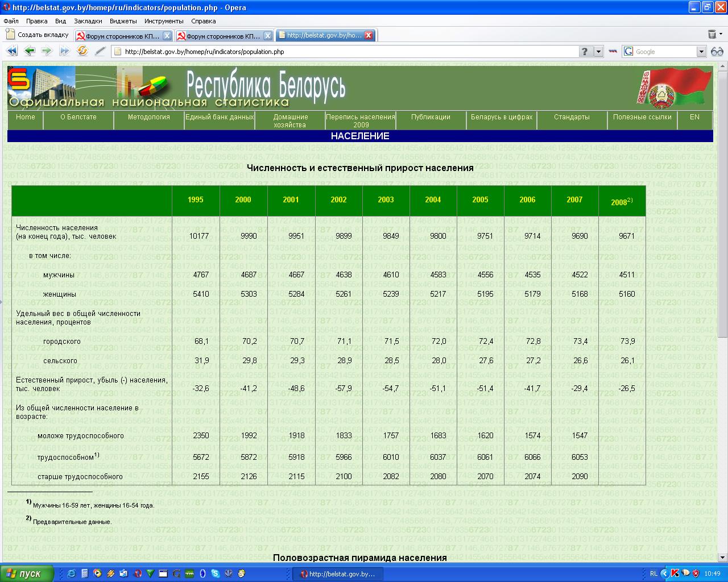The width and height of the screenshot is (728, 582).
Task: Expand the address bar history dropdown
Action: tap(598, 52)
